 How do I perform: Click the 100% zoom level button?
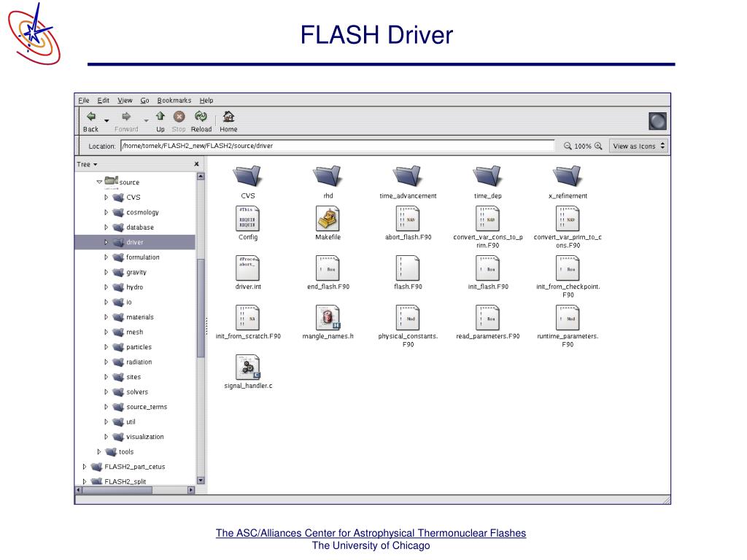[x=583, y=146]
